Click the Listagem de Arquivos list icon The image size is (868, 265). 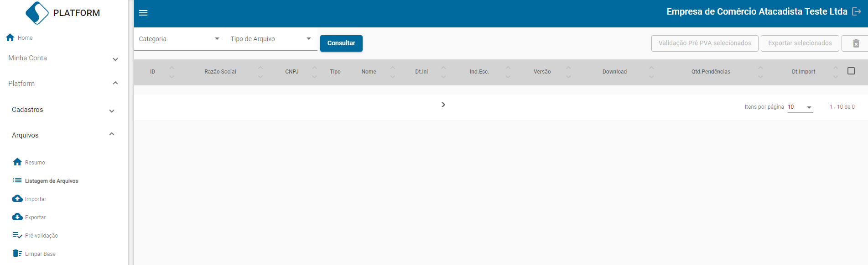coord(17,180)
